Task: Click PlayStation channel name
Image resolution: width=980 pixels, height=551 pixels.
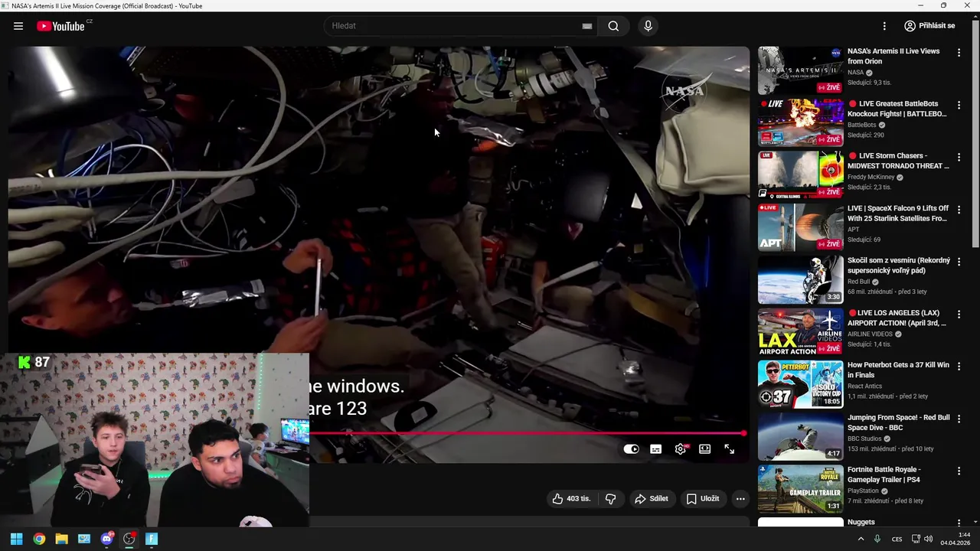Action: pyautogui.click(x=863, y=491)
